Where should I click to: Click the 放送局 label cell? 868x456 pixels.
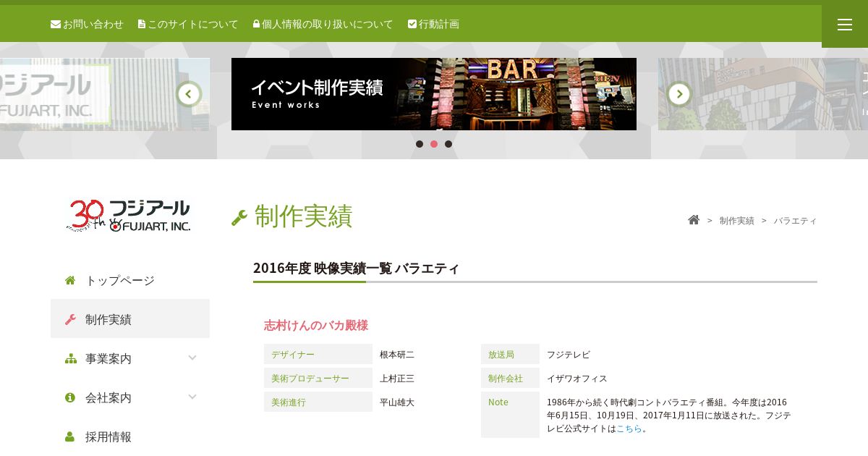(510, 354)
